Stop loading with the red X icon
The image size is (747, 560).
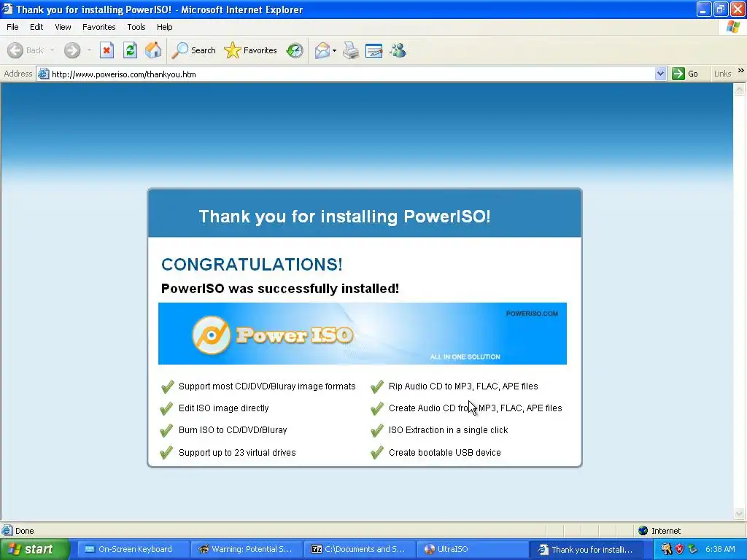tap(107, 50)
